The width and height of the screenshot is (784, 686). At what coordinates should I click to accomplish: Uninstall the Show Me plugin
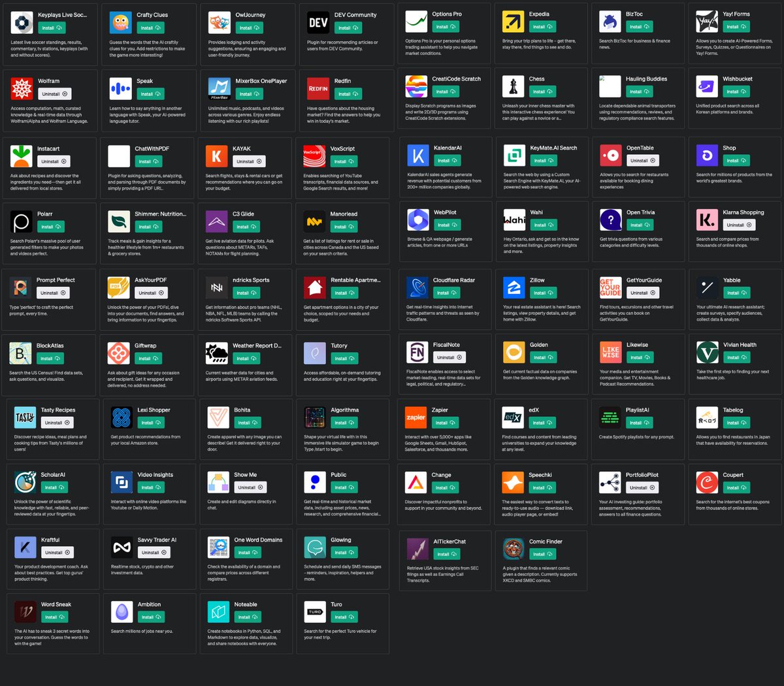tap(250, 487)
